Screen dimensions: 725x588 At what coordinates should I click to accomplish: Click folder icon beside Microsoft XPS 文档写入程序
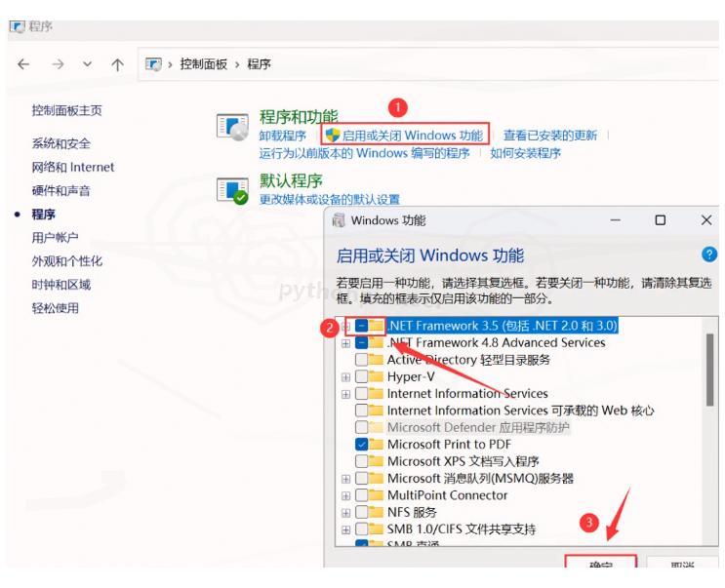pos(376,461)
